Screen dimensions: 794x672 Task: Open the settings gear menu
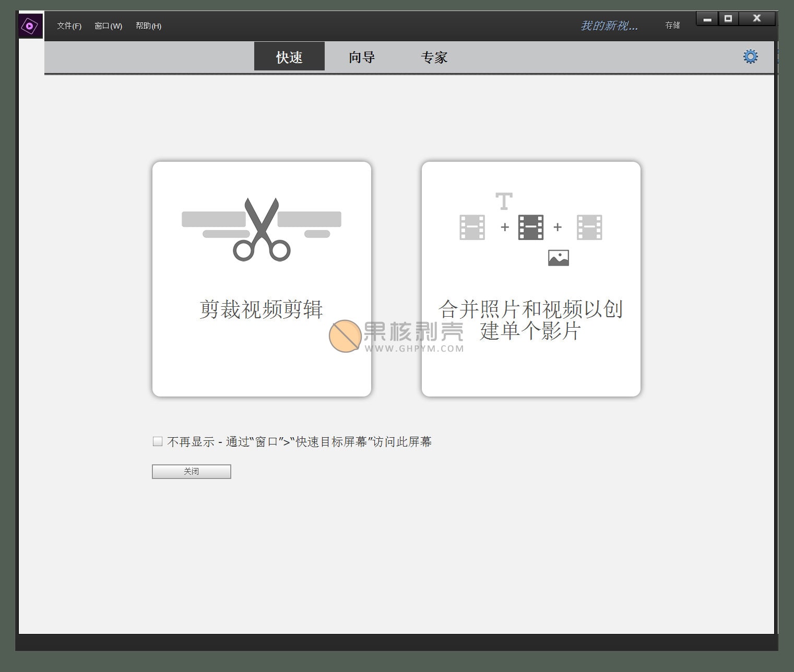tap(750, 56)
